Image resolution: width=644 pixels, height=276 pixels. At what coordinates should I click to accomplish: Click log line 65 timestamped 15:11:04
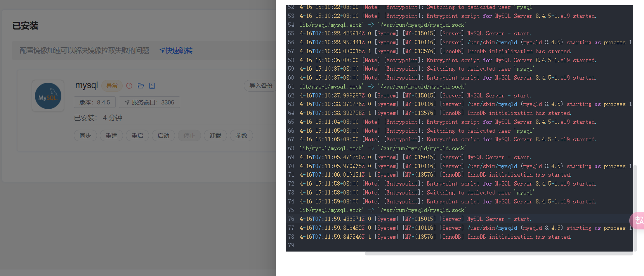click(x=448, y=122)
